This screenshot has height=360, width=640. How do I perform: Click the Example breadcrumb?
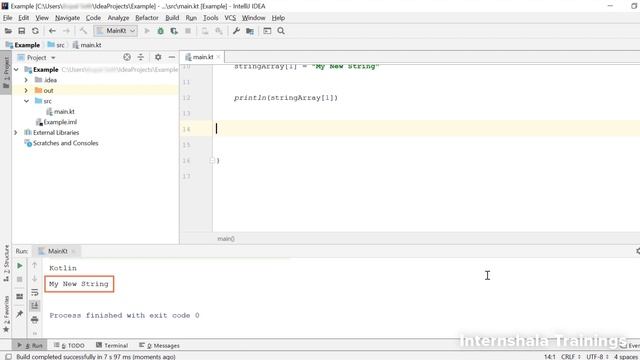click(23, 45)
